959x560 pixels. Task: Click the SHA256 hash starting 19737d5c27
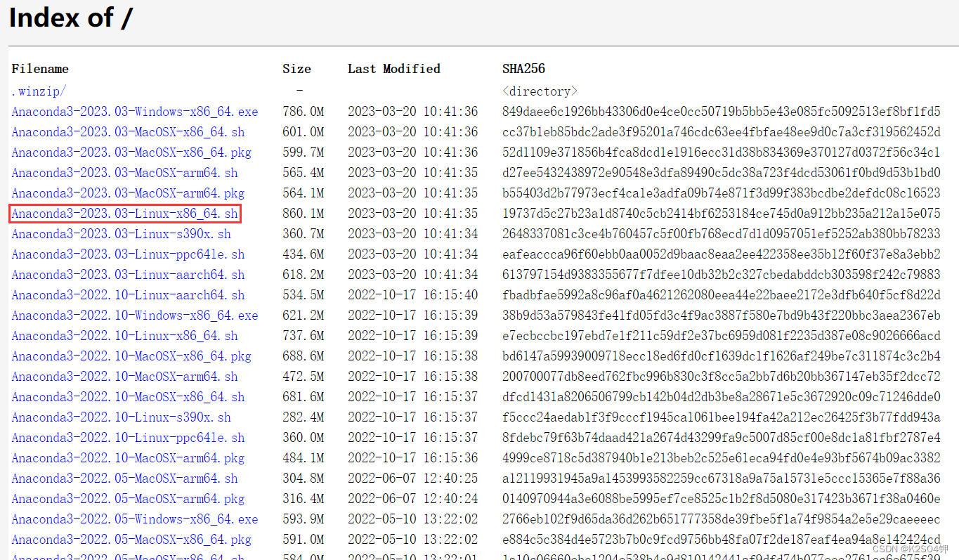tap(722, 214)
